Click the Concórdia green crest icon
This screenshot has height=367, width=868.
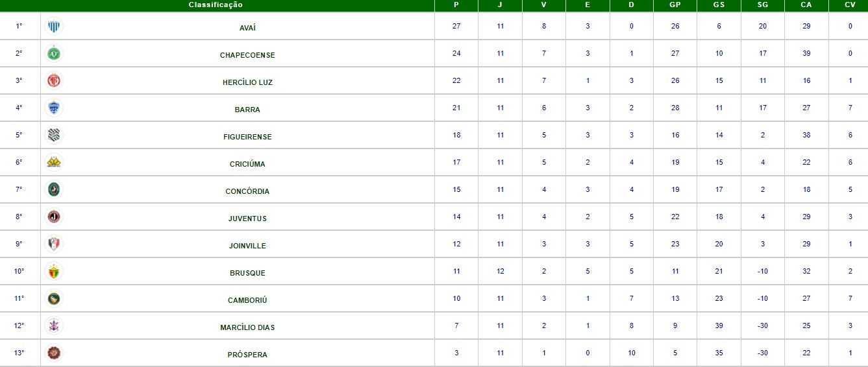coord(55,190)
